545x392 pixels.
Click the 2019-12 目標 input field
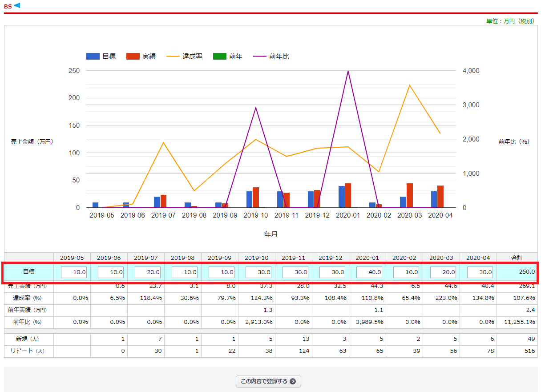(x=332, y=272)
